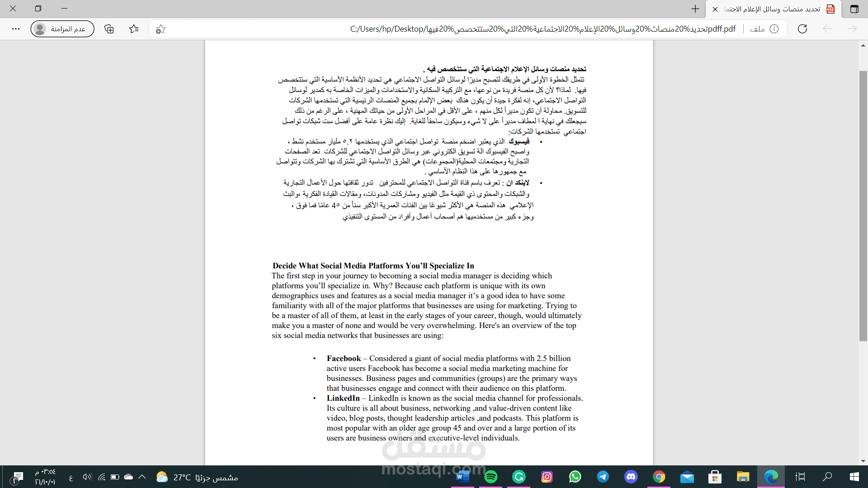Screen dimensions: 868x488
Task: Open the Favorites star-list icon
Action: [134, 29]
